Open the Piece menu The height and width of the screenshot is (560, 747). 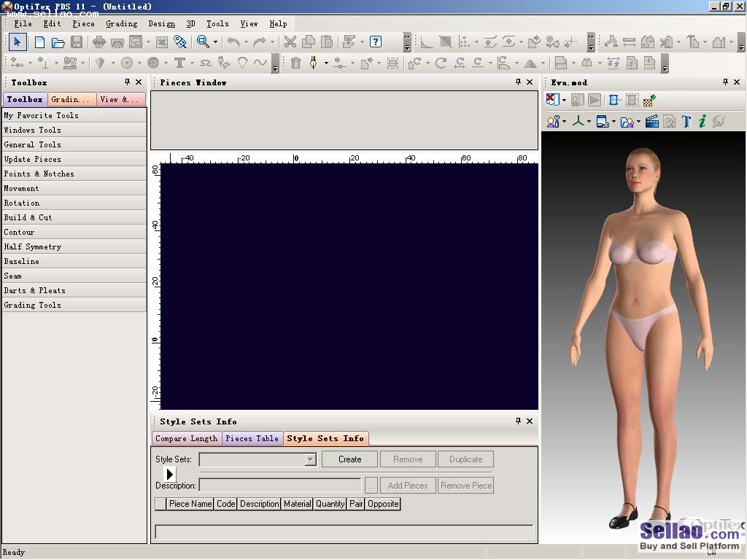pos(83,24)
